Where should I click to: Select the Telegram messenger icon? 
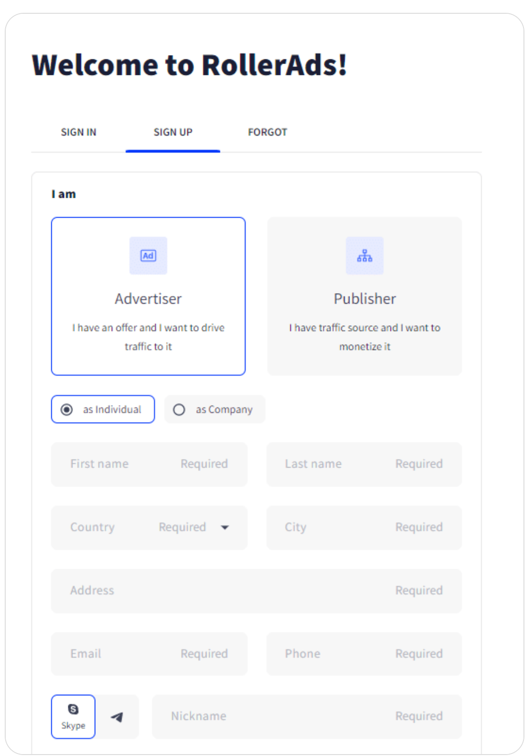pos(117,717)
